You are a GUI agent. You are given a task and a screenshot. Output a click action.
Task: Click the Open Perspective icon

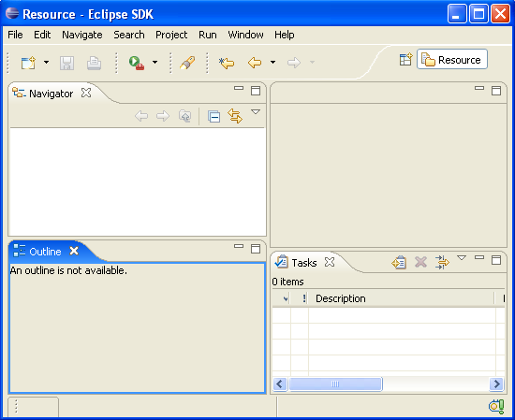tap(406, 59)
